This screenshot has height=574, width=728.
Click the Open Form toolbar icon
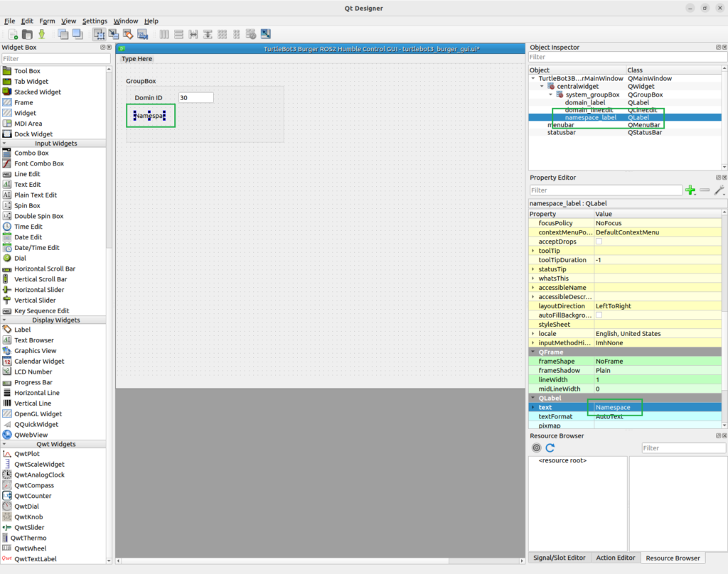click(28, 34)
